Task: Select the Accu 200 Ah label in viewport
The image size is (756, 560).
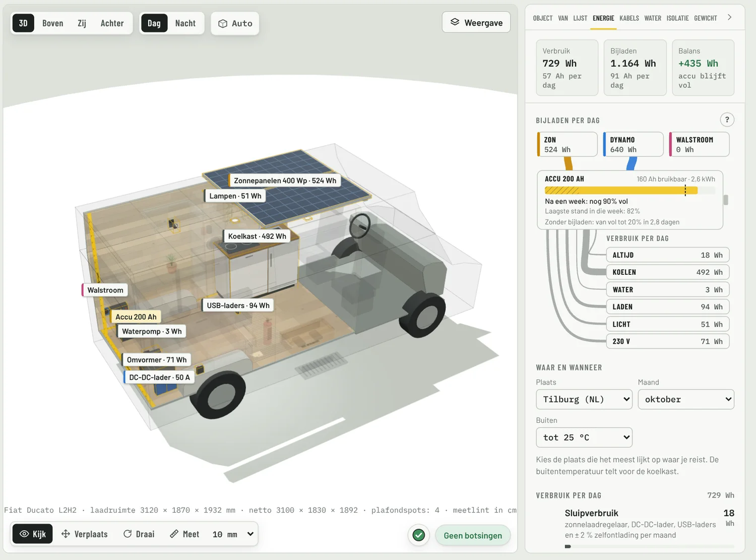Action: pyautogui.click(x=136, y=317)
